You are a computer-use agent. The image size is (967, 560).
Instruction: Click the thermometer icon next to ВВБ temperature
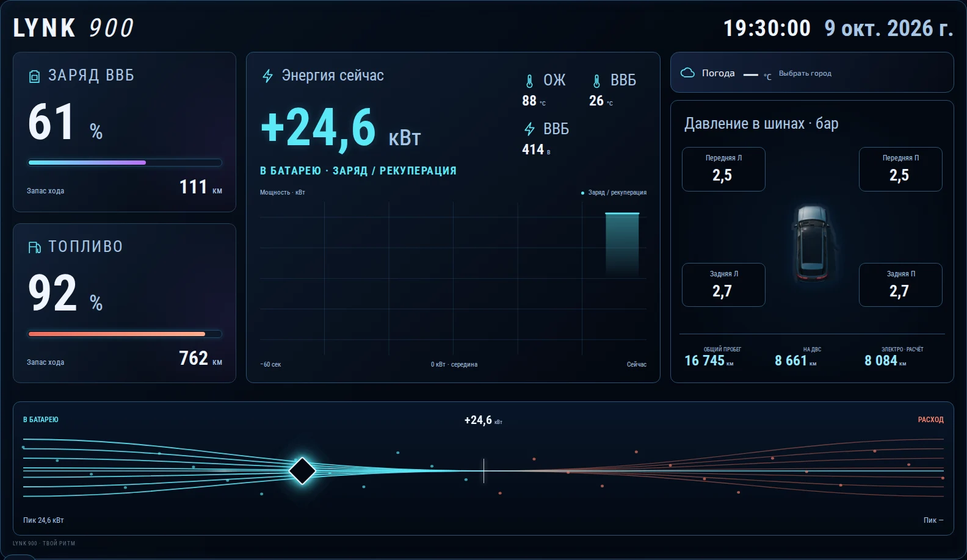(x=596, y=81)
